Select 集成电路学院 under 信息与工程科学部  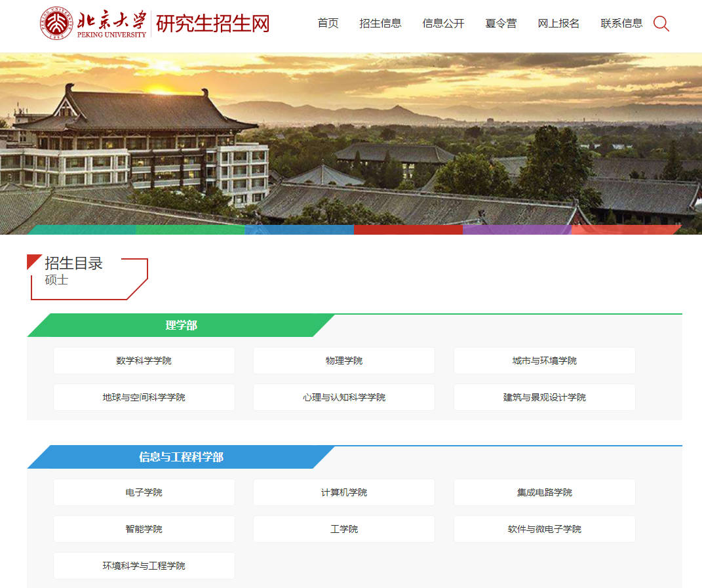pos(544,492)
